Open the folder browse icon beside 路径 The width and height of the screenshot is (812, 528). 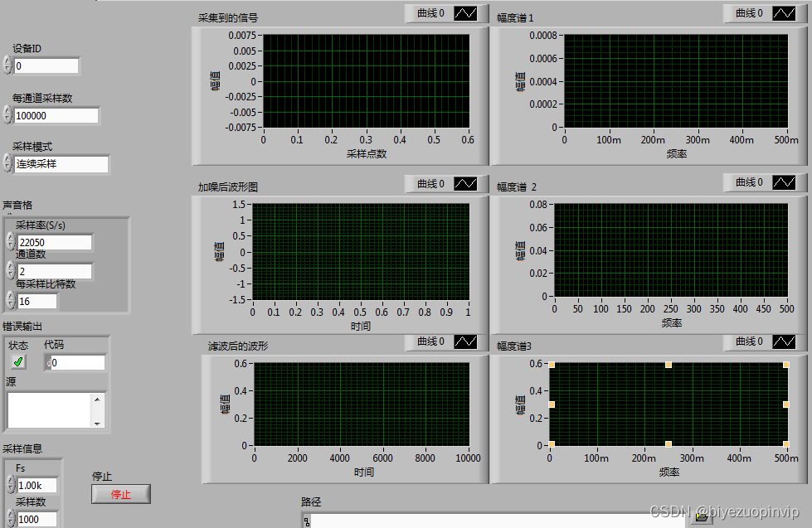(702, 516)
